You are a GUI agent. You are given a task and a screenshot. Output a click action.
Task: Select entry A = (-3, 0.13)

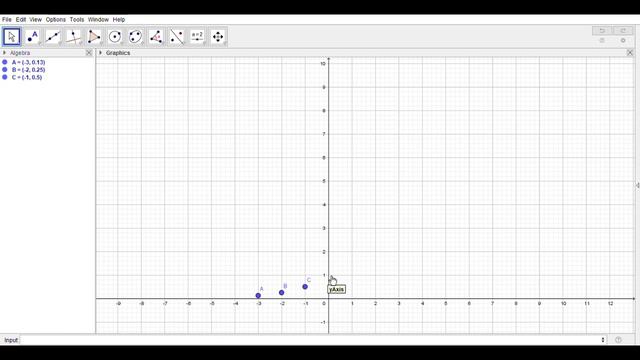tap(29, 62)
